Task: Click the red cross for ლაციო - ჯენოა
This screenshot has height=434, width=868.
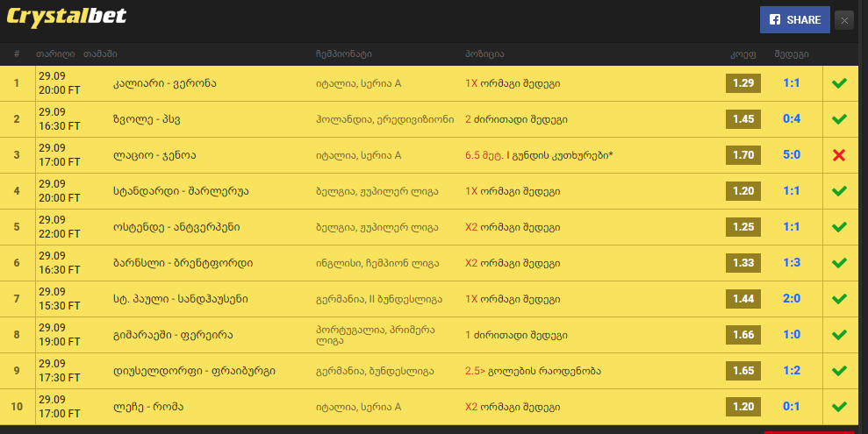Action: coord(839,155)
